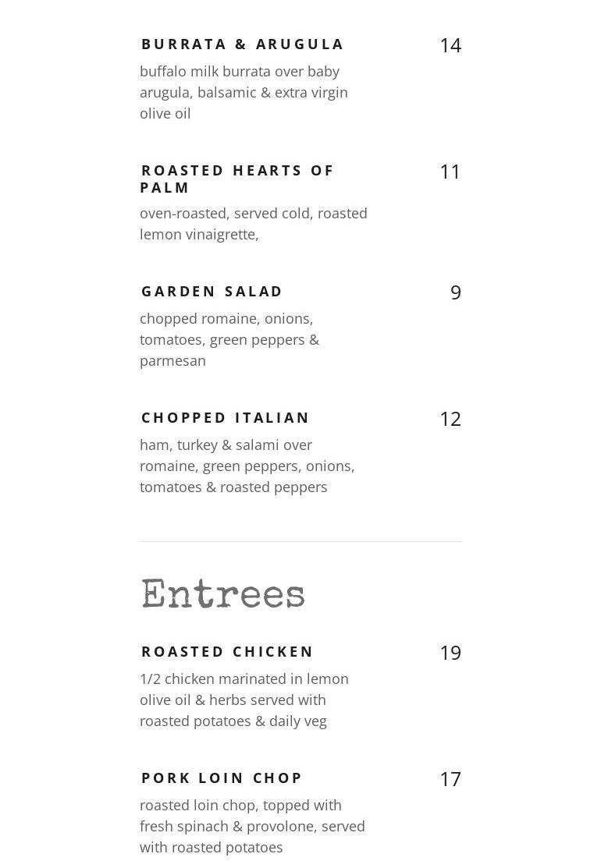
Task: Click the chopped romaine description text
Action: (229, 339)
